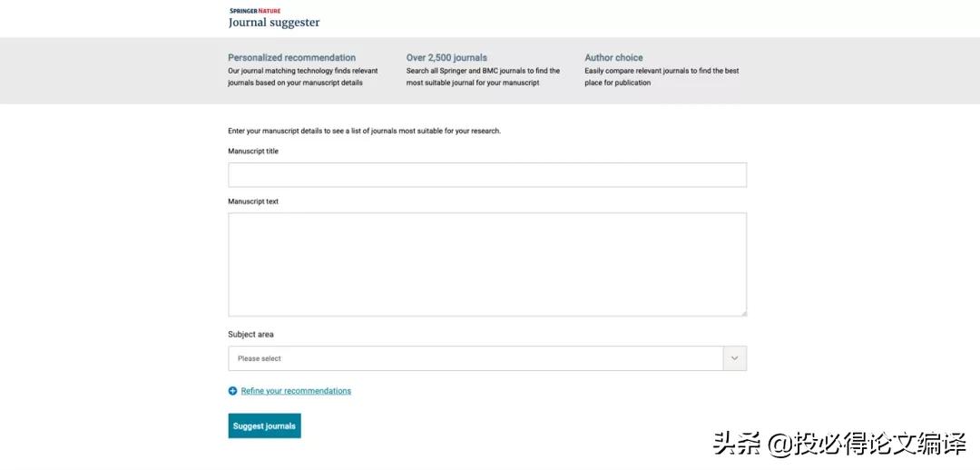Click the Manuscript text box resize handle
The height and width of the screenshot is (470, 980).
[x=743, y=313]
